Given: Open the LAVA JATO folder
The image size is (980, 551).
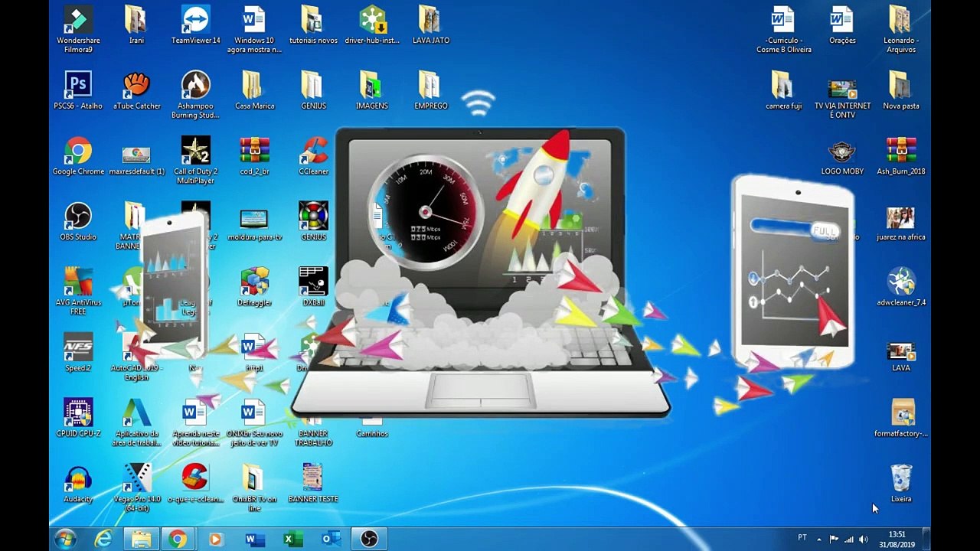Looking at the screenshot, I should click(430, 25).
